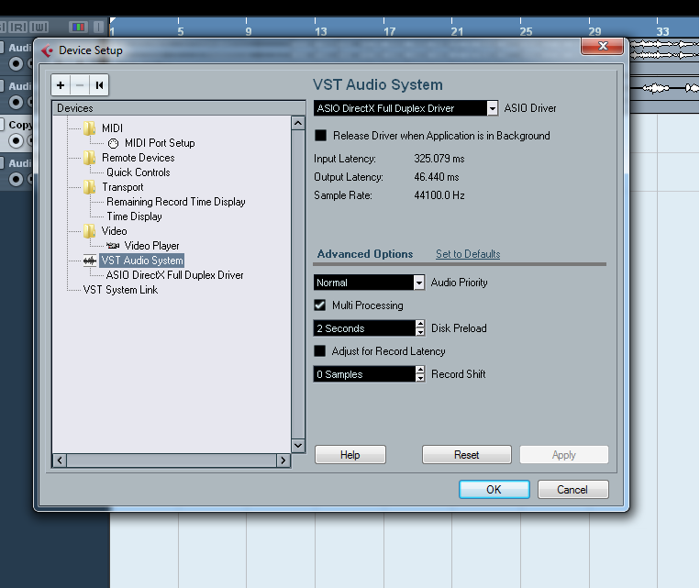Toggle the Multi Processing checkbox
The image size is (700, 588).
(x=321, y=305)
